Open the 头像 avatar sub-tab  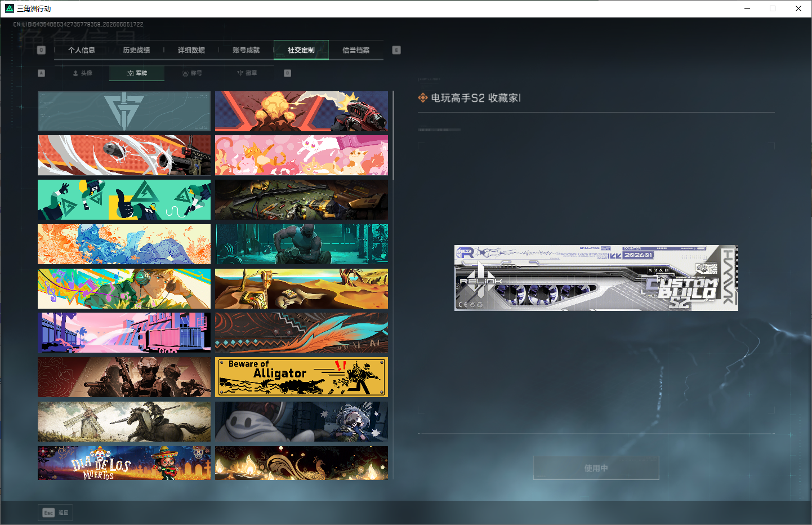point(82,73)
